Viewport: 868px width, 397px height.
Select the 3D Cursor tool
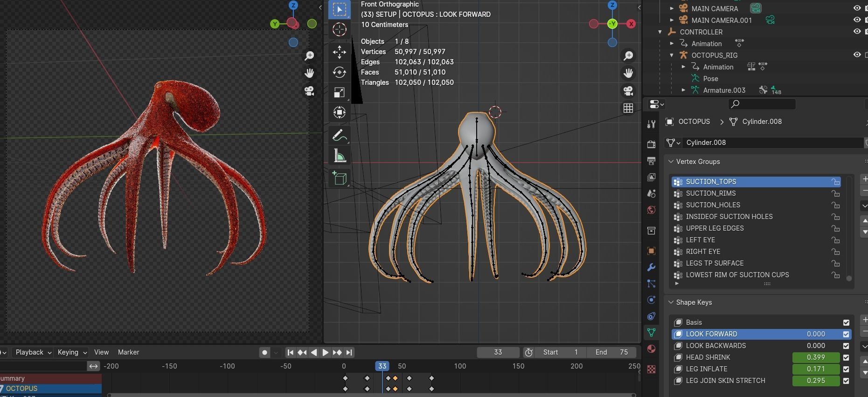coord(340,29)
